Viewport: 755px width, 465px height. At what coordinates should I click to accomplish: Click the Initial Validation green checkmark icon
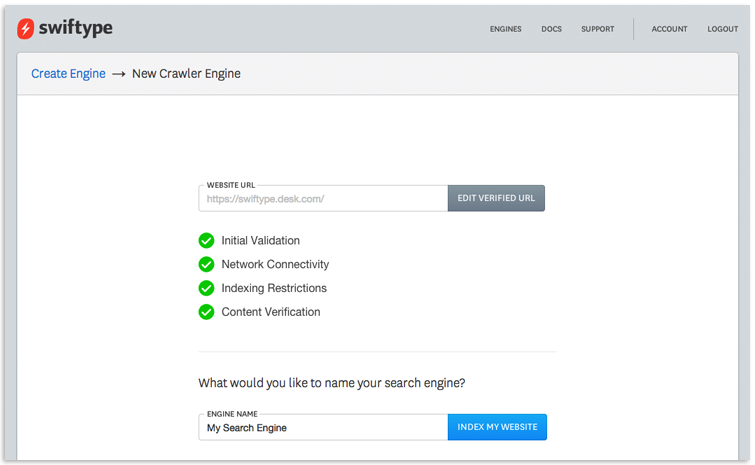(x=206, y=240)
